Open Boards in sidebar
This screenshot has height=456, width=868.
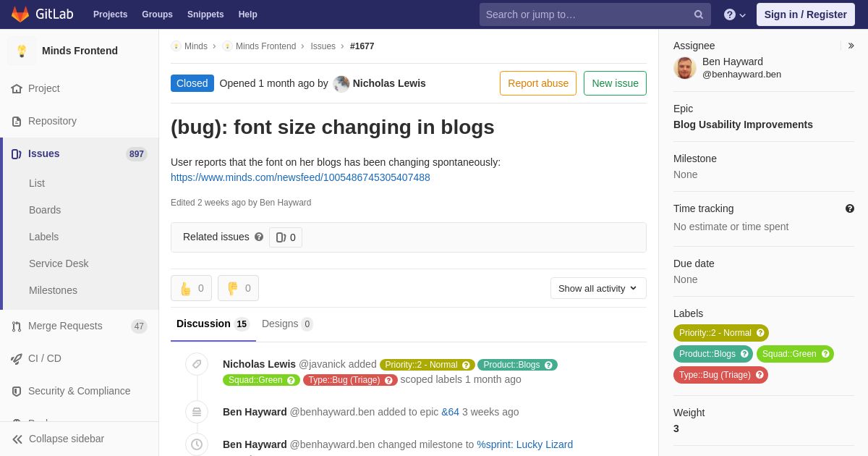pyautogui.click(x=45, y=210)
